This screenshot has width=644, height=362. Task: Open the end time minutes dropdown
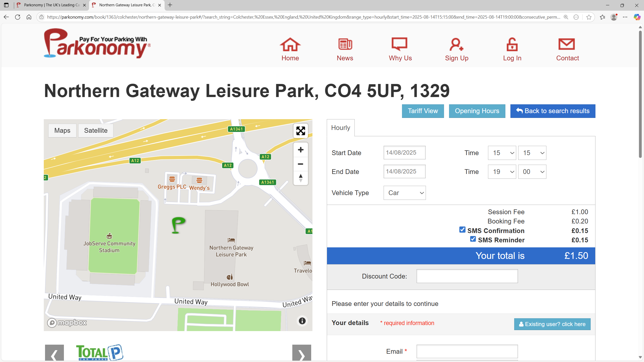(532, 172)
